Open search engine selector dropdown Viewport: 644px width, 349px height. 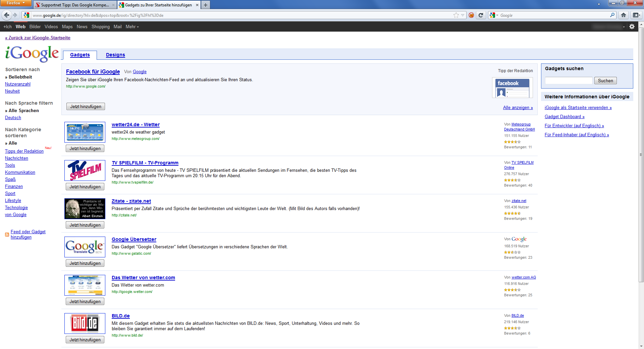pos(494,15)
